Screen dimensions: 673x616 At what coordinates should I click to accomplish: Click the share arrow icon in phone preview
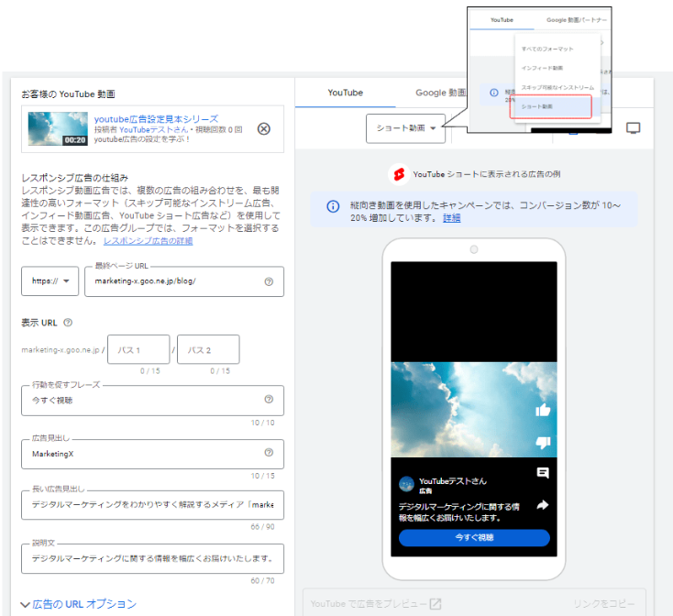pyautogui.click(x=543, y=505)
